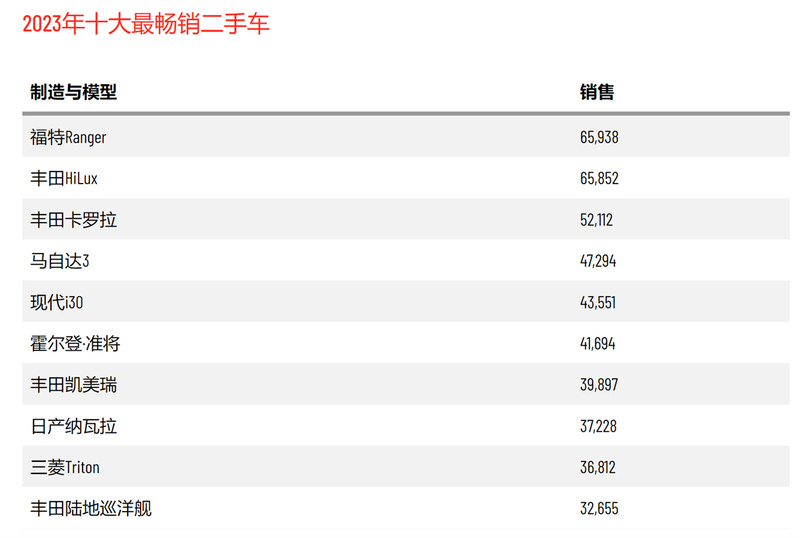Click the 丰田卡罗拉 model name
This screenshot has height=538, width=800.
point(73,219)
